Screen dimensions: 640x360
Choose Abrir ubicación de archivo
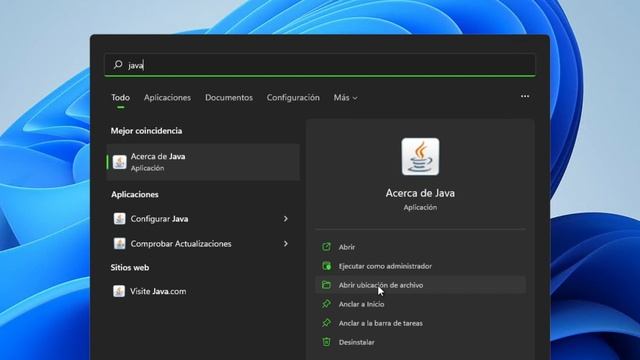pos(420,285)
